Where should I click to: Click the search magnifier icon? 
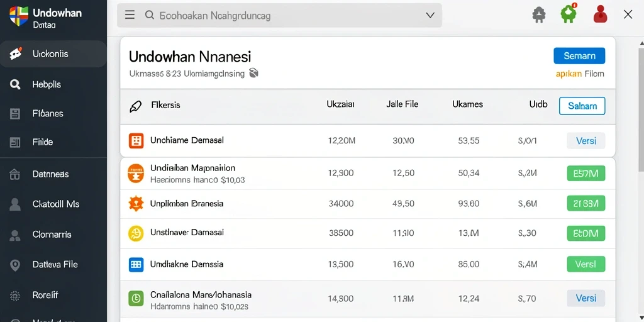[x=149, y=16]
